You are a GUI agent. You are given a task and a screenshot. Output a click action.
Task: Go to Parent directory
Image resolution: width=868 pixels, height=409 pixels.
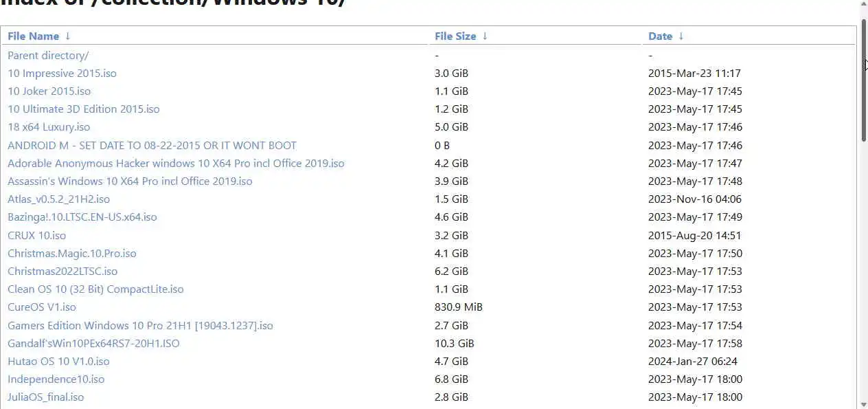click(48, 56)
